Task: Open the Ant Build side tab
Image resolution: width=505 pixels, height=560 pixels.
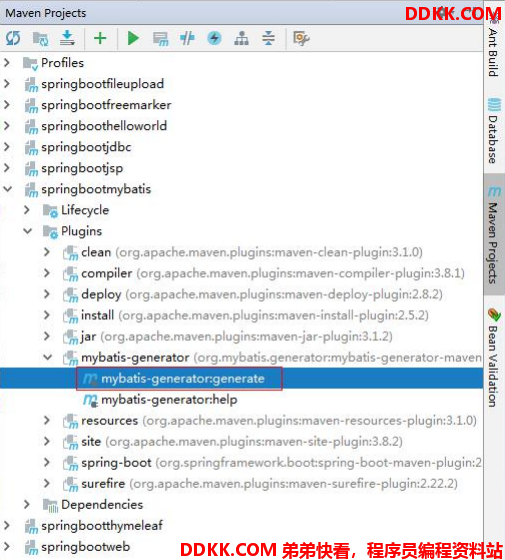Action: (494, 46)
